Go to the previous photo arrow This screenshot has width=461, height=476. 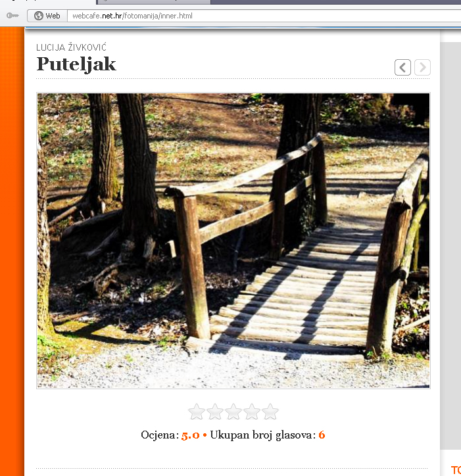(402, 67)
